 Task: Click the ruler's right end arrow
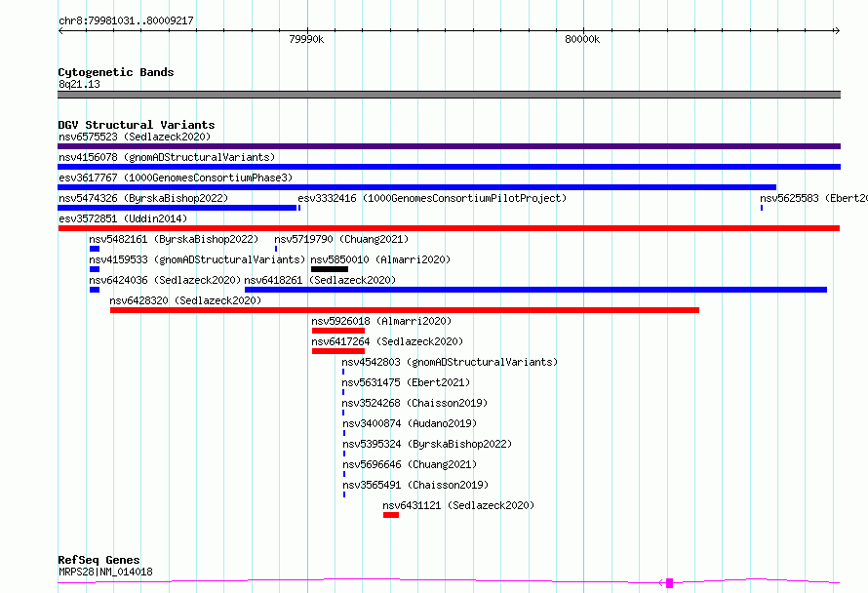click(837, 30)
